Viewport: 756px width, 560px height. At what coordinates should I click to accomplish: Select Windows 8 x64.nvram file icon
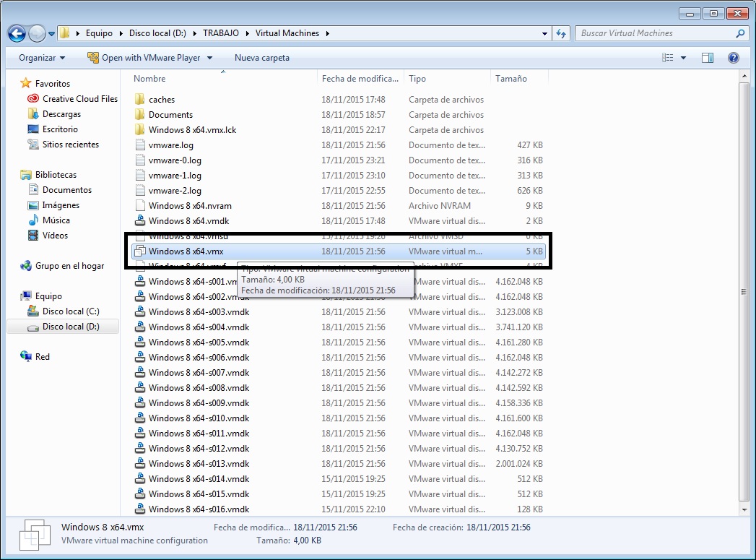pos(140,206)
